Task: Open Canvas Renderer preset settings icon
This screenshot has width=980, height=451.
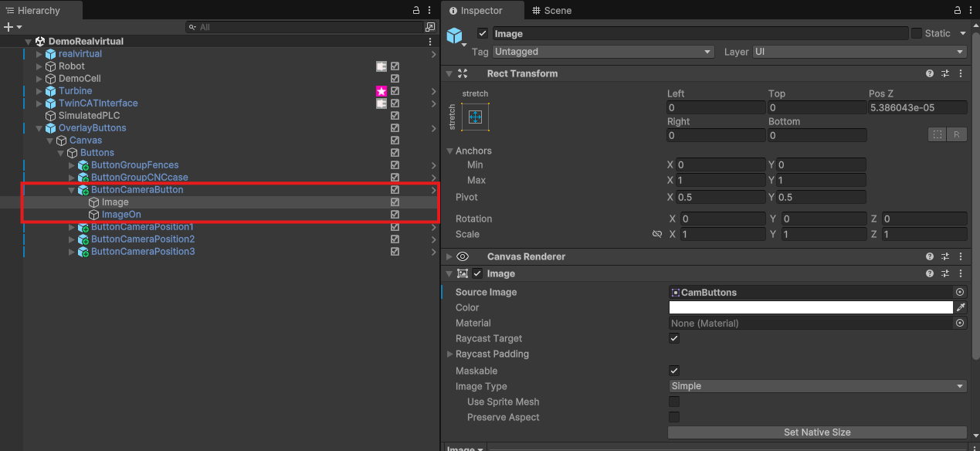Action: 945,256
